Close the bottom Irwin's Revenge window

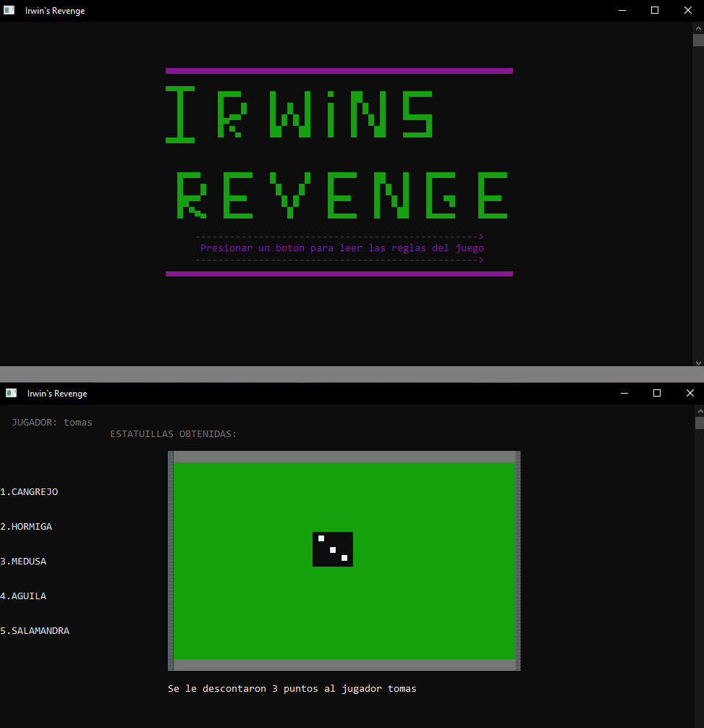point(690,393)
